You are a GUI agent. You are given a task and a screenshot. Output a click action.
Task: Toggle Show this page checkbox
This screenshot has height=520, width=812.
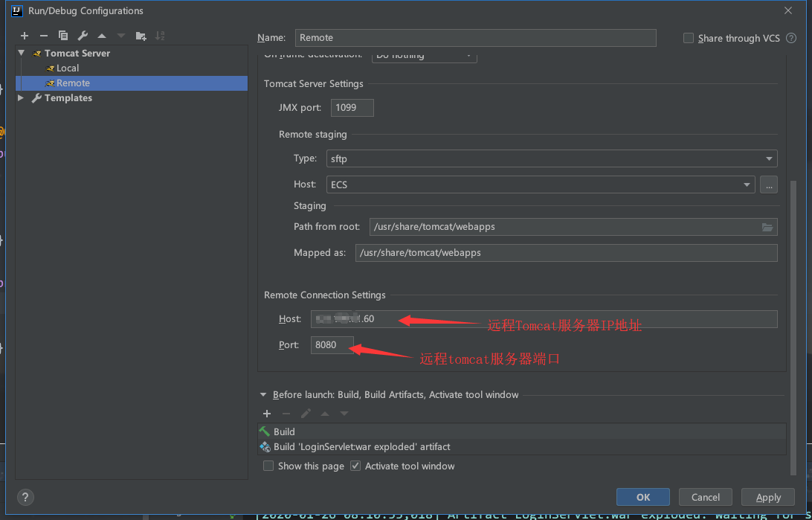[268, 466]
